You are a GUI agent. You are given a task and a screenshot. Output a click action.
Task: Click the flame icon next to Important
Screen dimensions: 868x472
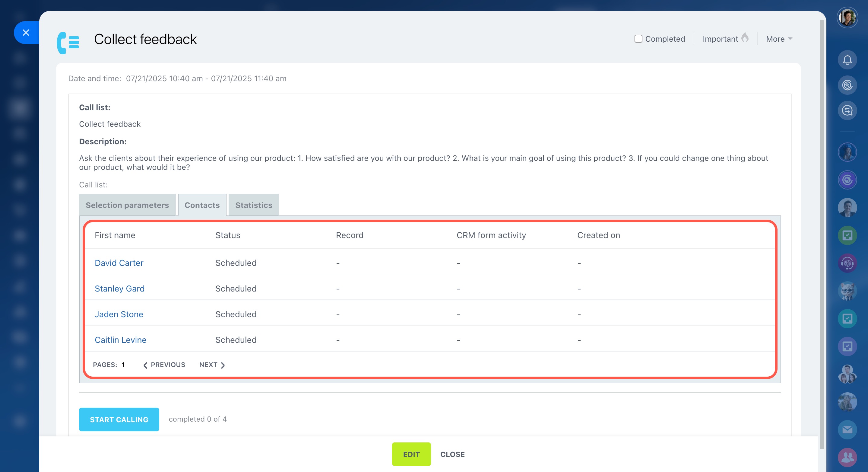(x=745, y=38)
